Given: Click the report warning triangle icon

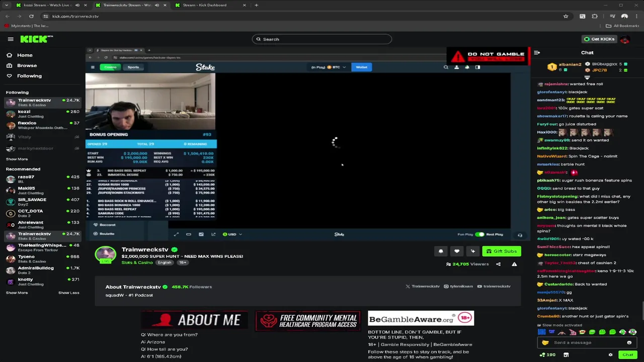Looking at the screenshot, I should (x=514, y=264).
